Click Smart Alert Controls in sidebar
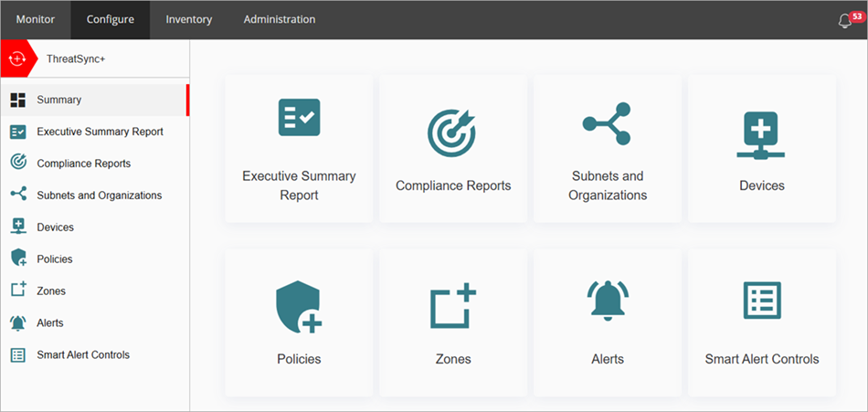The height and width of the screenshot is (412, 868). pos(83,354)
